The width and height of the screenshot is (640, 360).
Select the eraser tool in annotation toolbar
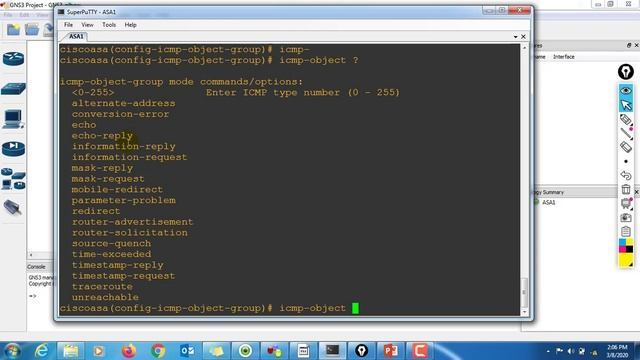coord(626,147)
